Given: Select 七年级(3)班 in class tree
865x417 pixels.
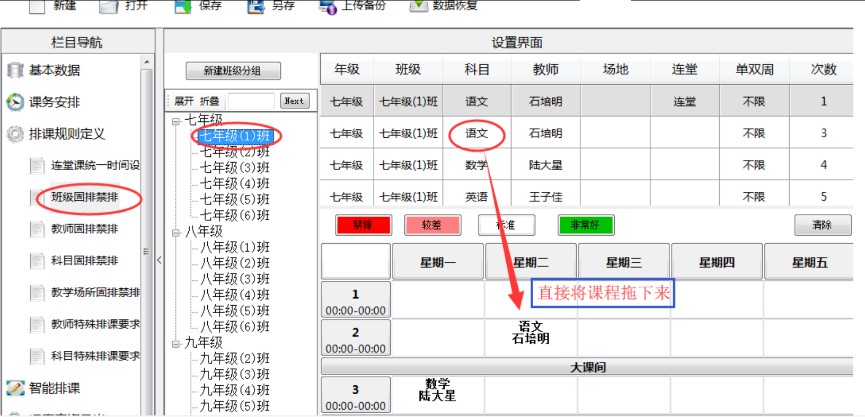Looking at the screenshot, I should click(x=234, y=167).
